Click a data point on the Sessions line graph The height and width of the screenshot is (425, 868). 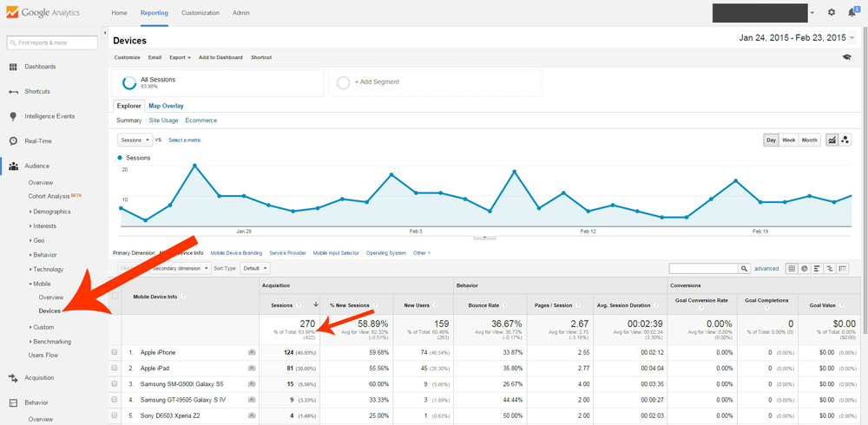194,165
